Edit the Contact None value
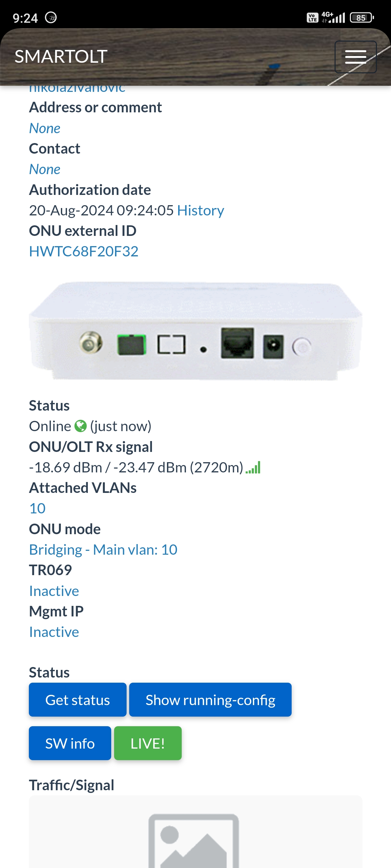The height and width of the screenshot is (868, 391). coord(45,169)
